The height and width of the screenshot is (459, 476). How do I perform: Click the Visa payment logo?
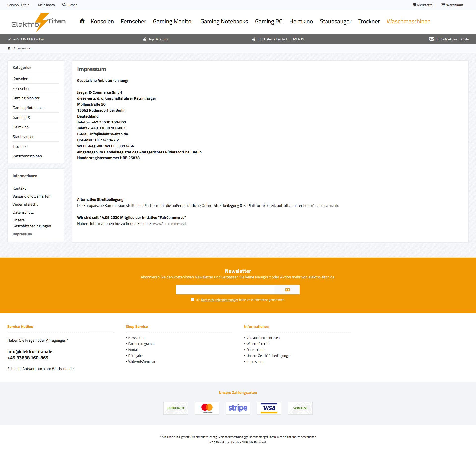(x=269, y=408)
